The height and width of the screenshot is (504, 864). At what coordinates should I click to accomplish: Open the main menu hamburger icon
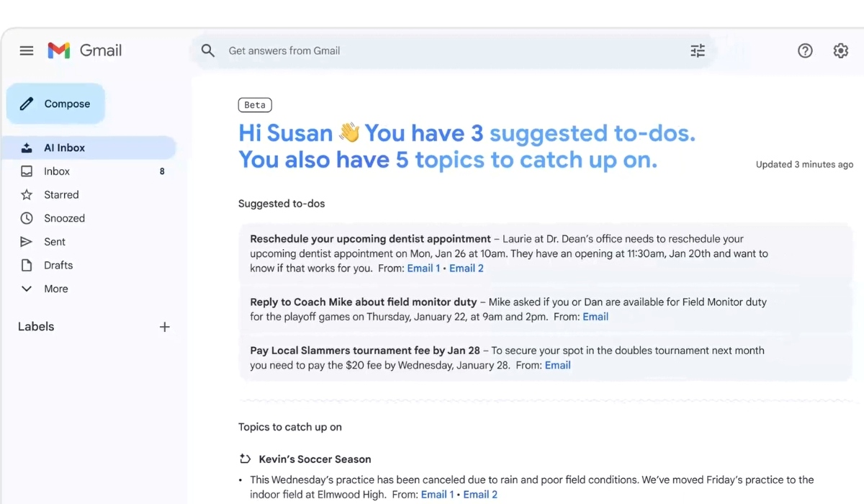pyautogui.click(x=27, y=50)
